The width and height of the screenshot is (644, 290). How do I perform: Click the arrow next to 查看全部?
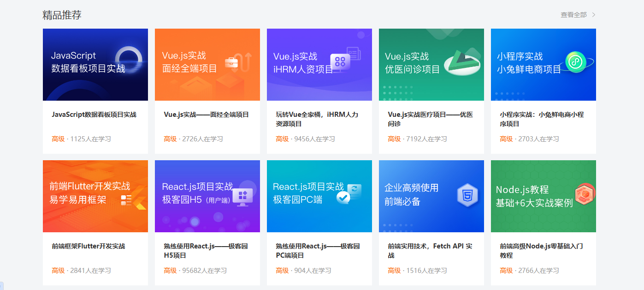pyautogui.click(x=594, y=15)
